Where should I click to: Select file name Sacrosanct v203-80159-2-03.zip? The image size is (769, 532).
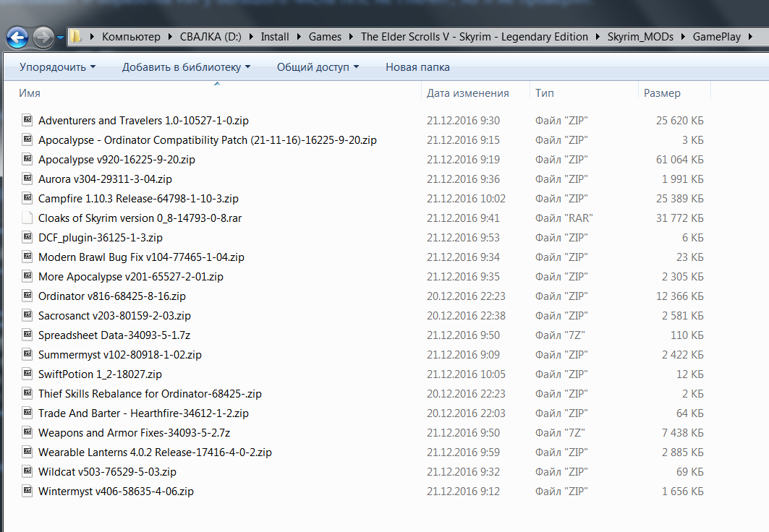[x=114, y=316]
